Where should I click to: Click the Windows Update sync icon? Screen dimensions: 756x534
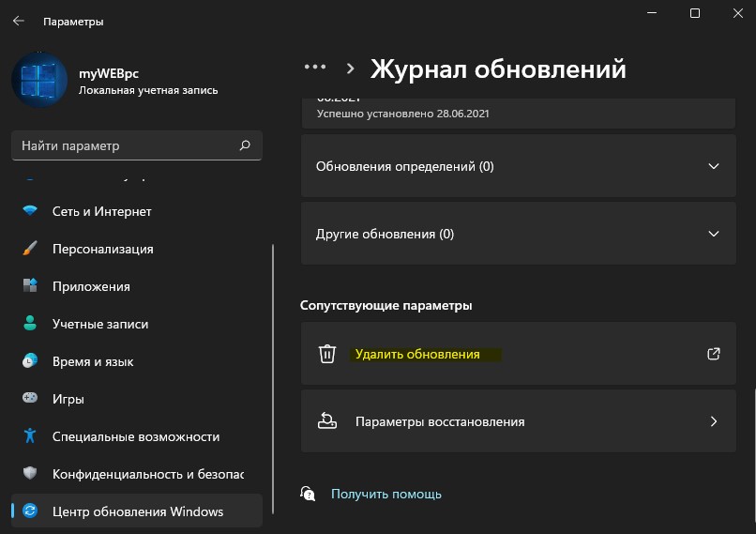point(30,511)
